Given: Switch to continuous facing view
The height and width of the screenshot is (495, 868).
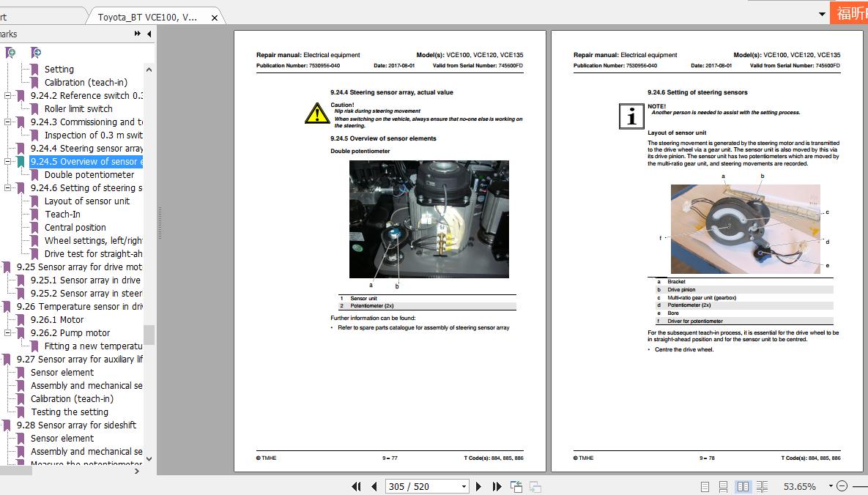Looking at the screenshot, I should [x=763, y=487].
